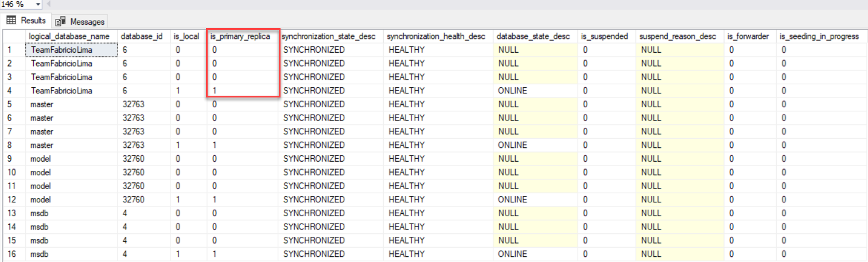Select the HEALTHY cell in row 10
The image size is (868, 262).
click(x=407, y=172)
